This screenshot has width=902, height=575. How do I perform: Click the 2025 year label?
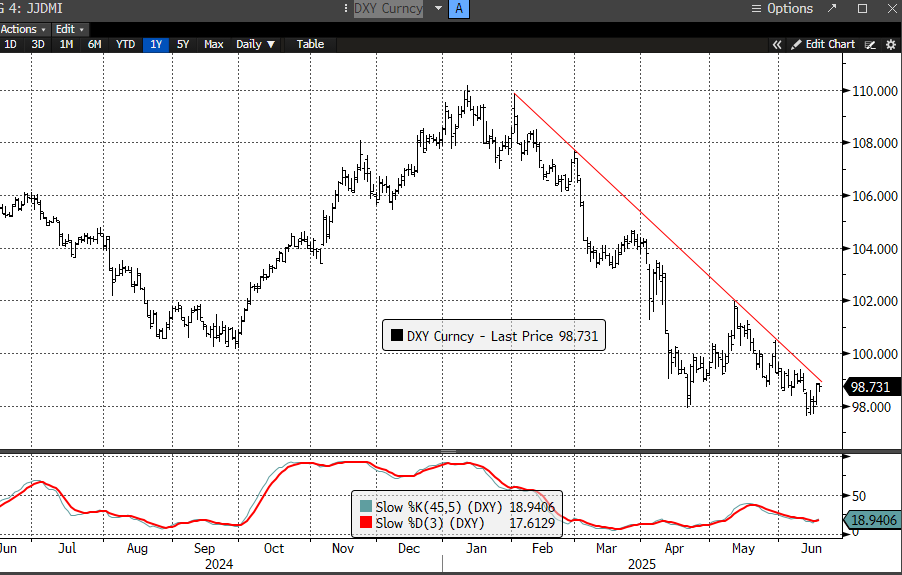coord(641,564)
